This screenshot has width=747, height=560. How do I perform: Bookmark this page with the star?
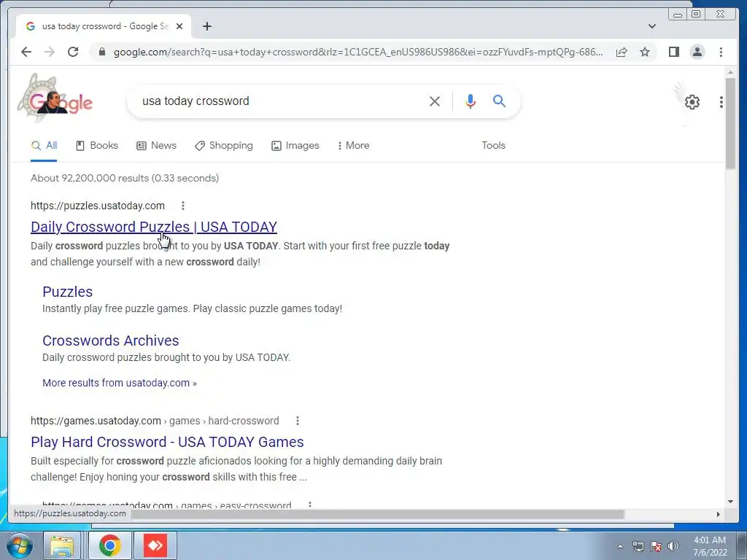tap(645, 52)
